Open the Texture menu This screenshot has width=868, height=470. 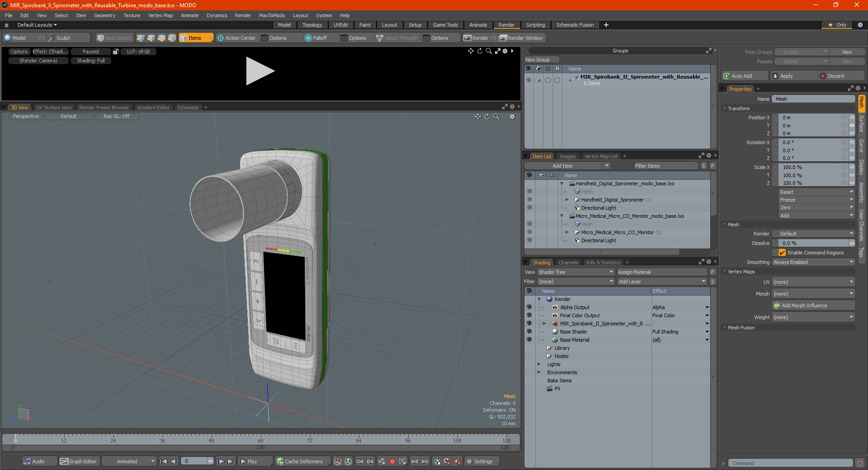point(132,15)
